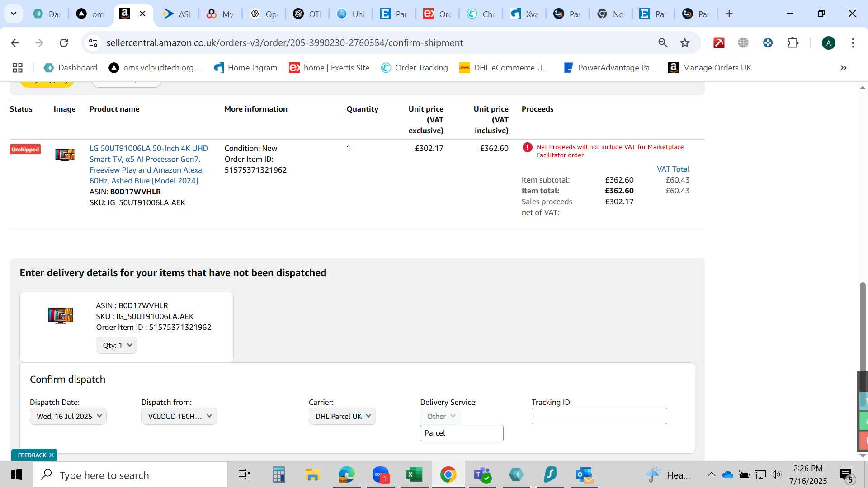This screenshot has height=488, width=868.
Task: Show hidden system tray icons
Action: [x=711, y=474]
